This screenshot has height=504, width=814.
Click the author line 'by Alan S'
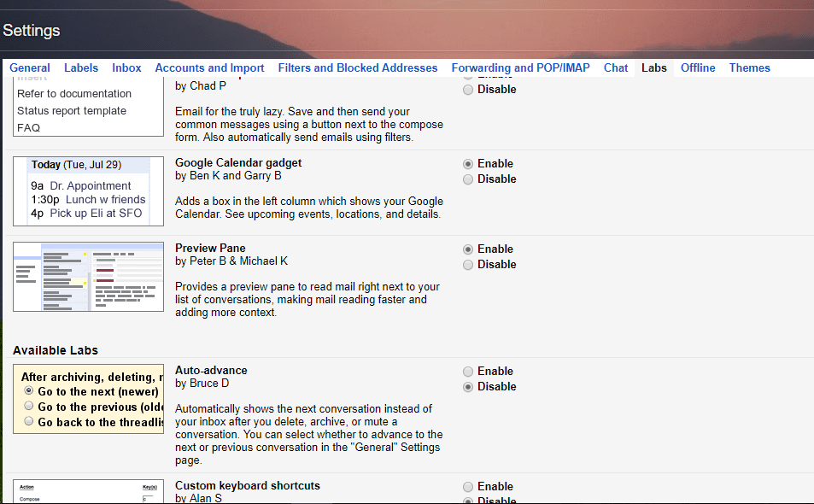click(198, 498)
